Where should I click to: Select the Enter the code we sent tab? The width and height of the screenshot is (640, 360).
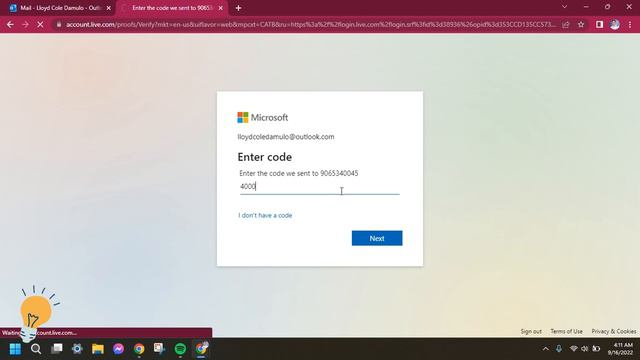(x=172, y=8)
